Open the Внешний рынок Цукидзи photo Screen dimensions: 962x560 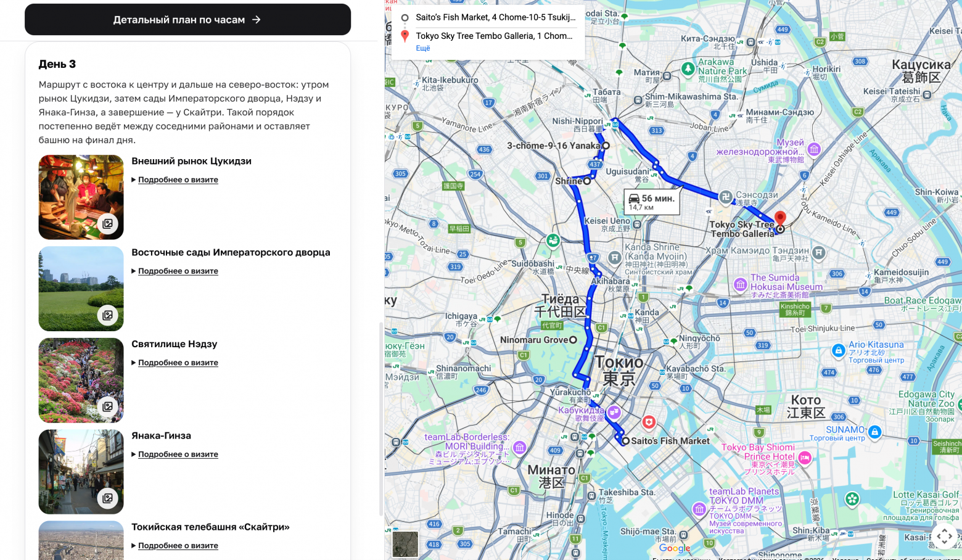81,197
